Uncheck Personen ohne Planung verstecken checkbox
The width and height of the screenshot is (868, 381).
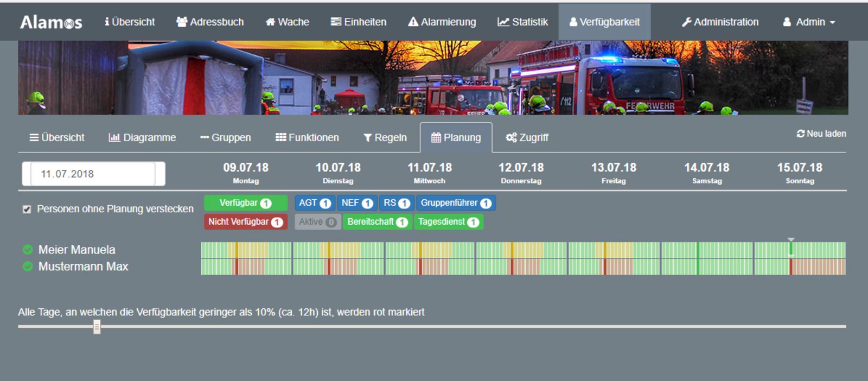[x=27, y=209]
